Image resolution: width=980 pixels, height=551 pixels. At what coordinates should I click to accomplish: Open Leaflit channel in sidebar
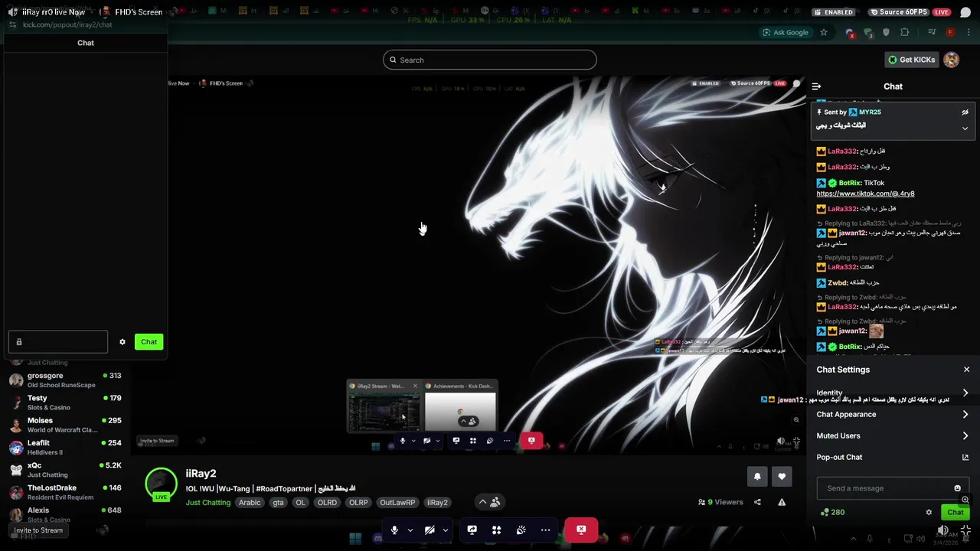[65, 447]
